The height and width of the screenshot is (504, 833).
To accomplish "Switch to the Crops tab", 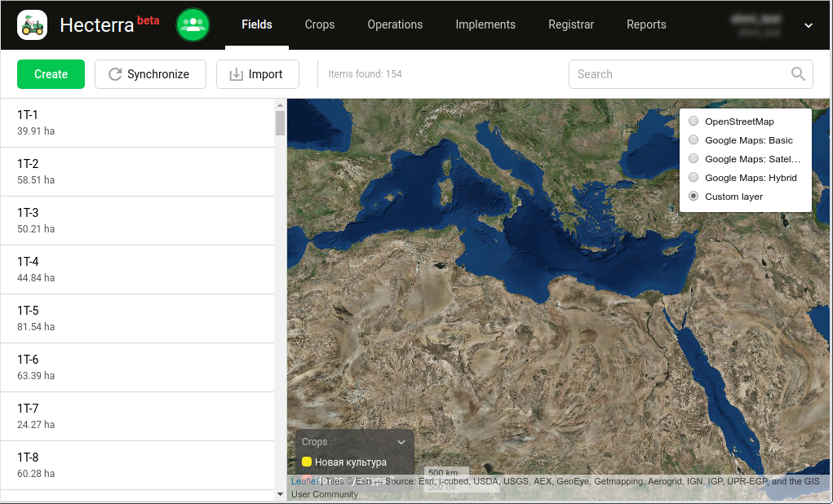I will pos(320,24).
